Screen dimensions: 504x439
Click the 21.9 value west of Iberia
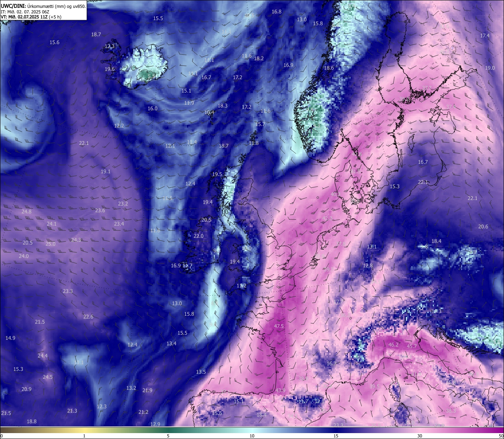tap(147, 391)
